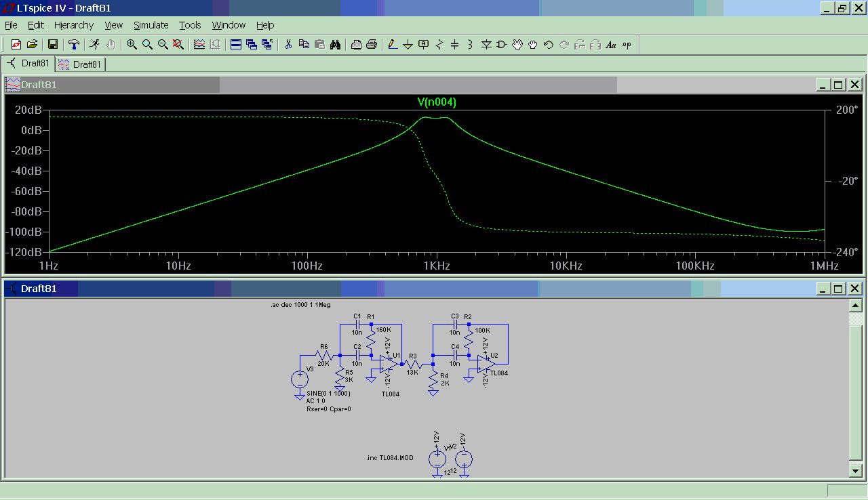868x500 pixels.
Task: Choose the Resistor component tool
Action: (439, 45)
